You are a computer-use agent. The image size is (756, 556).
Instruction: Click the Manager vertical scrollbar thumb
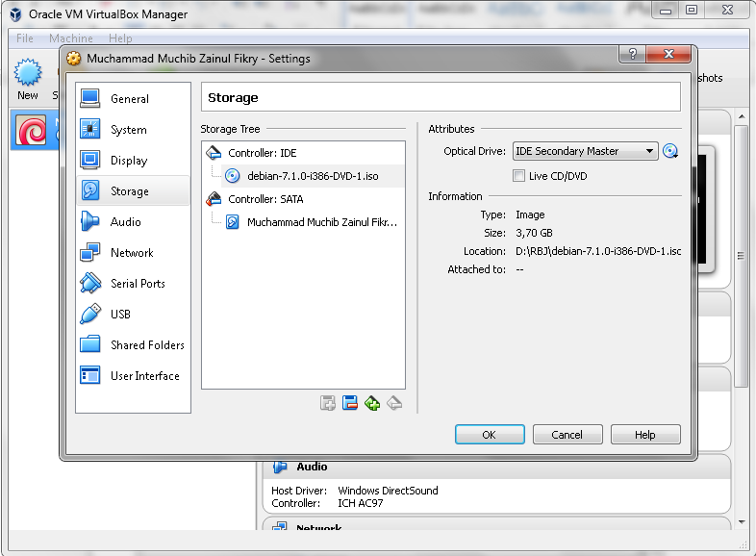741,256
